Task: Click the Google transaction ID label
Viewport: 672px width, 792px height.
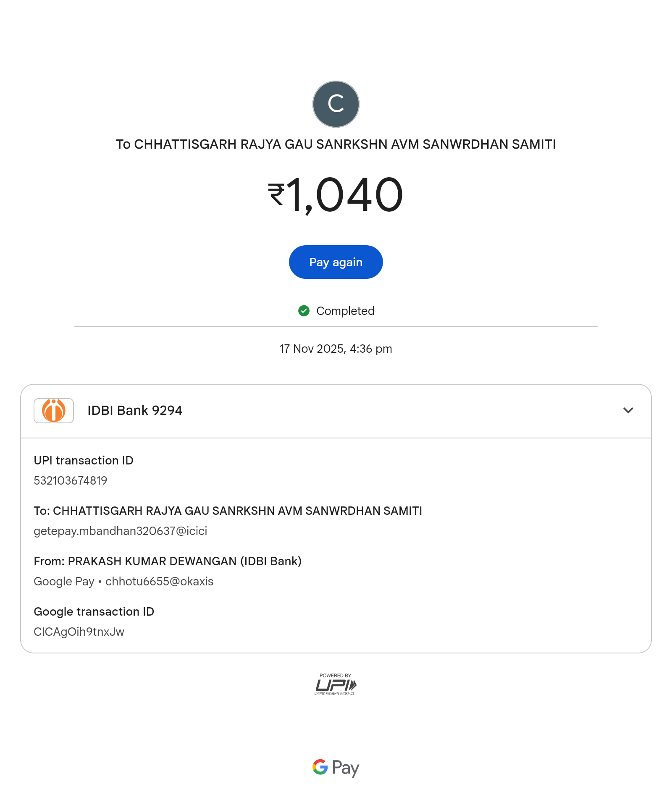Action: (x=94, y=611)
